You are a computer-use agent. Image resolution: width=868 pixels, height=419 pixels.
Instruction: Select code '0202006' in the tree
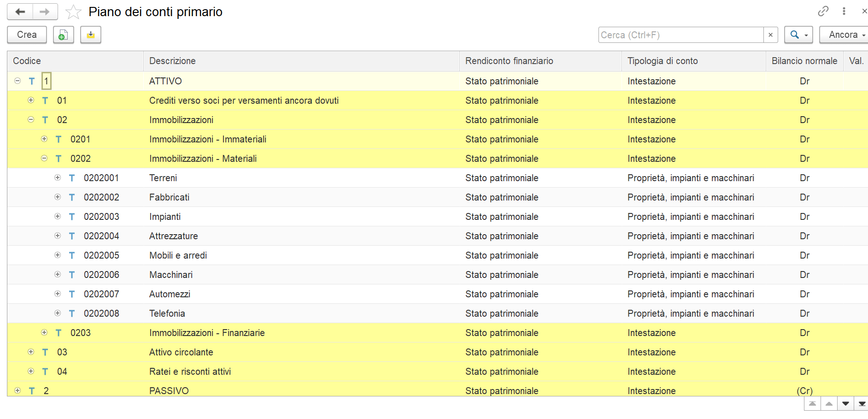tap(101, 275)
